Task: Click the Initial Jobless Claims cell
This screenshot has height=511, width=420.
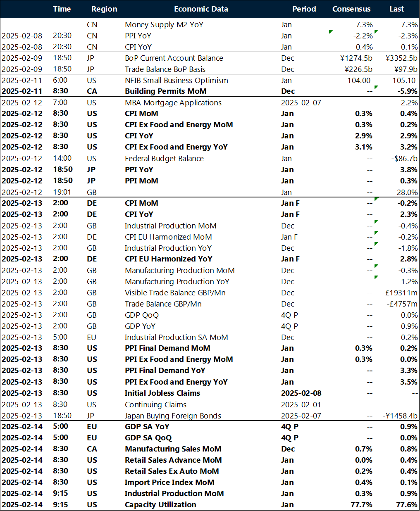Action: (162, 393)
